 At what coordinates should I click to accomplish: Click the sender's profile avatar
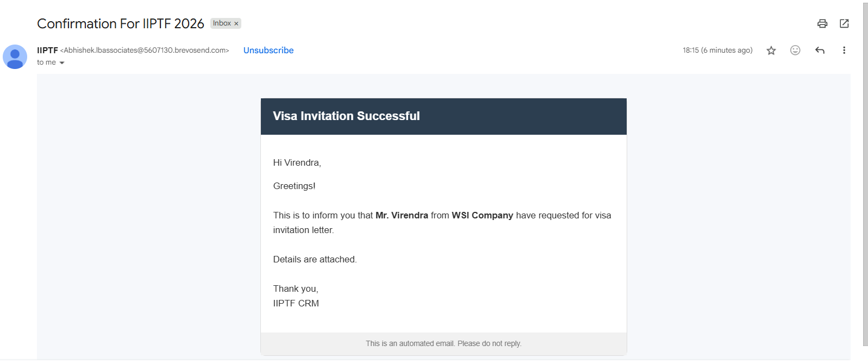click(x=15, y=57)
